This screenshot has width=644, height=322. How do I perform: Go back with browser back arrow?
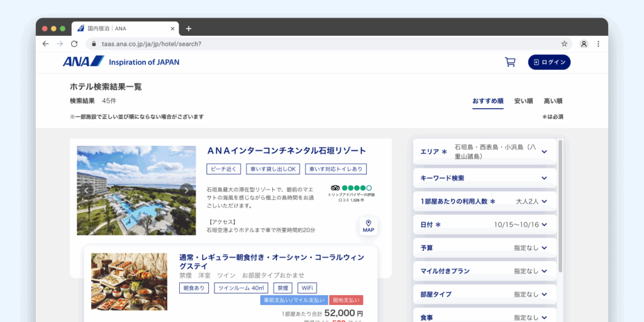click(45, 43)
